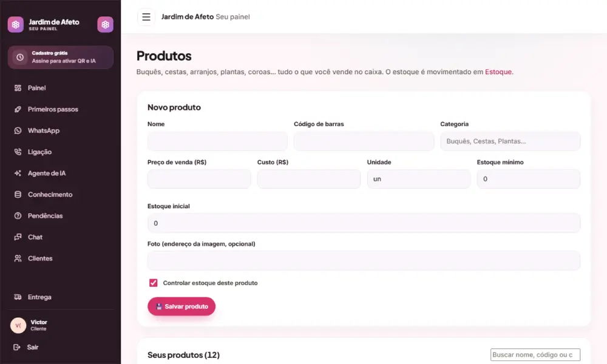The height and width of the screenshot is (364, 607).
Task: Click the Entrega truck icon
Action: tap(18, 297)
